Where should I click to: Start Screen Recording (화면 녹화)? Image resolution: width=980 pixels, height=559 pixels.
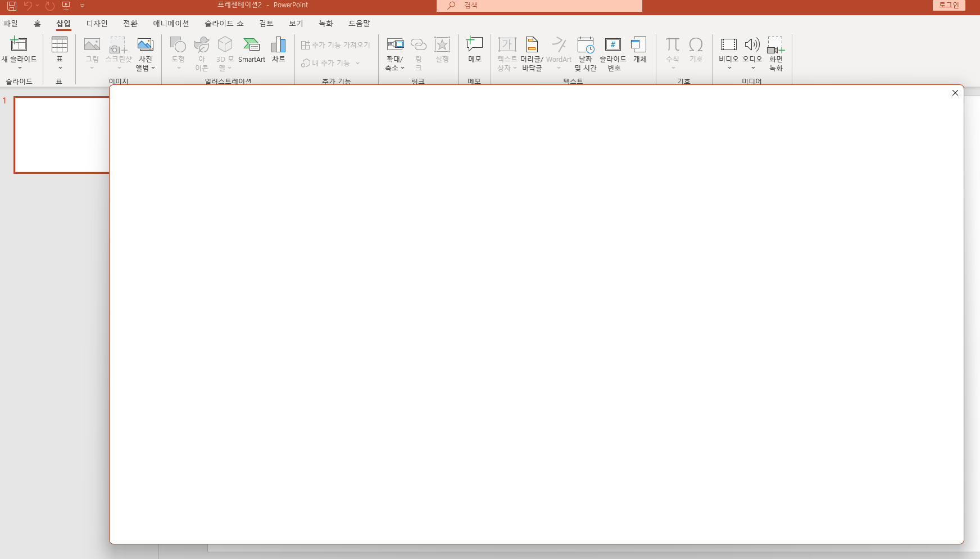tap(776, 54)
